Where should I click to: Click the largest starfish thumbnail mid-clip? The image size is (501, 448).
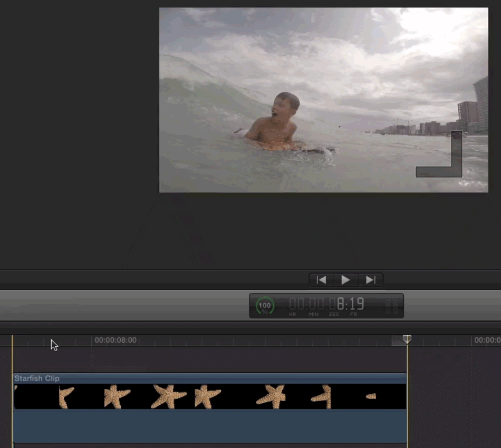tap(168, 396)
